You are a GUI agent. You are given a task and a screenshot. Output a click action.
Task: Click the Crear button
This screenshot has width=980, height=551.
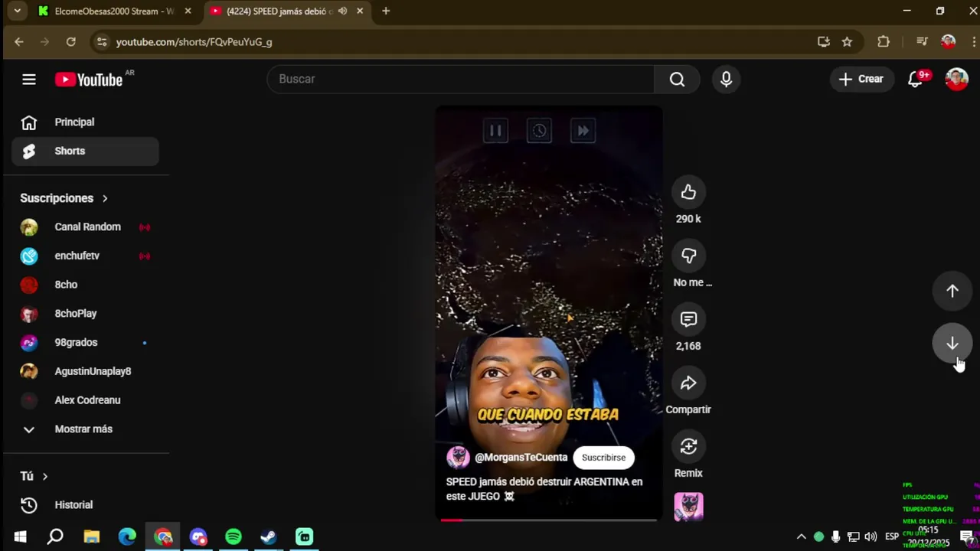pyautogui.click(x=861, y=80)
